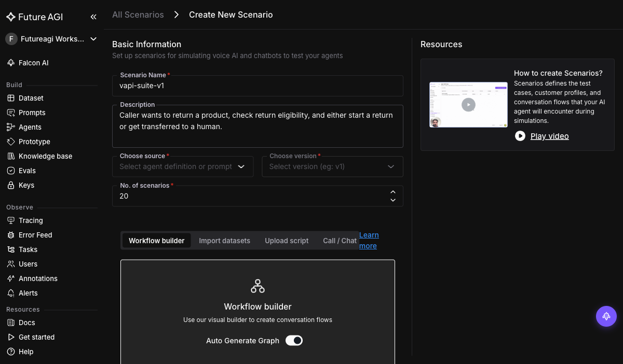Switch to Upload script tab

pyautogui.click(x=287, y=241)
